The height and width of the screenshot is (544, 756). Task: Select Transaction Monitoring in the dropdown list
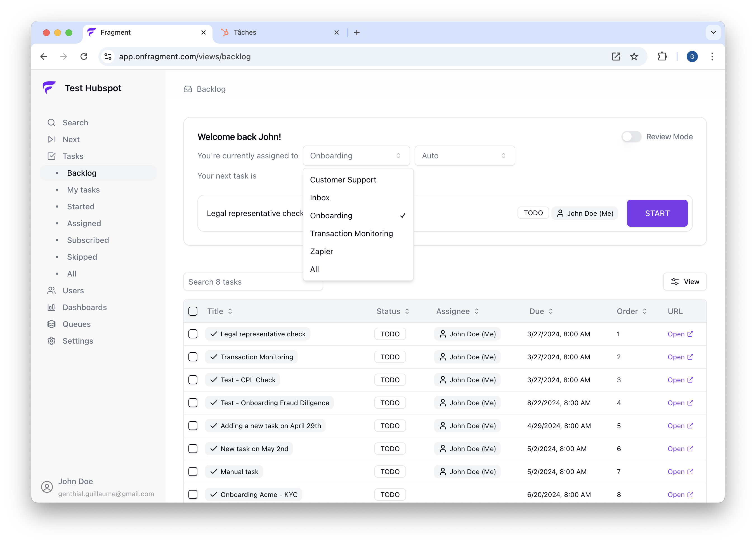358,233
